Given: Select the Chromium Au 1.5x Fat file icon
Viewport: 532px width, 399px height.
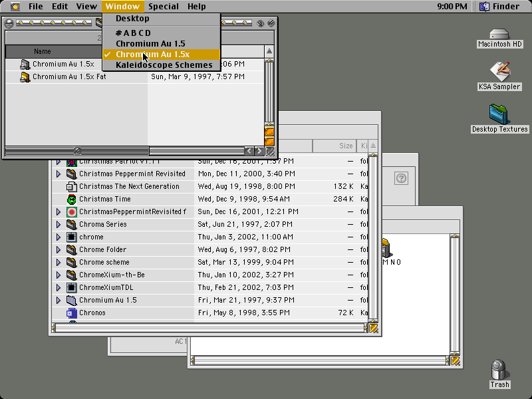Looking at the screenshot, I should (25, 77).
